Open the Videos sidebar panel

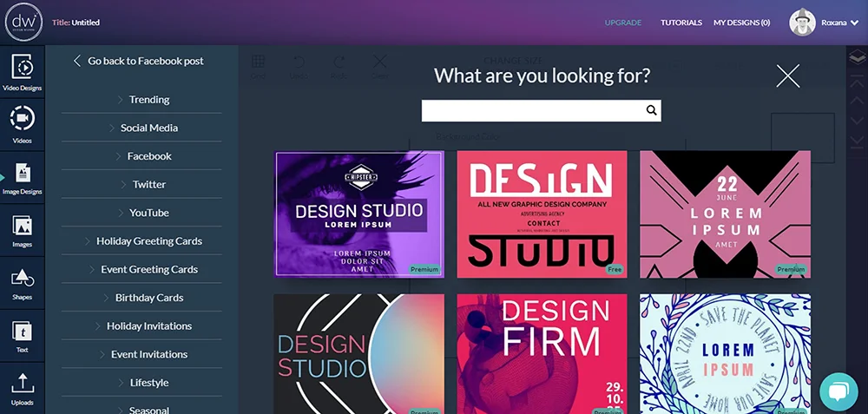23,125
